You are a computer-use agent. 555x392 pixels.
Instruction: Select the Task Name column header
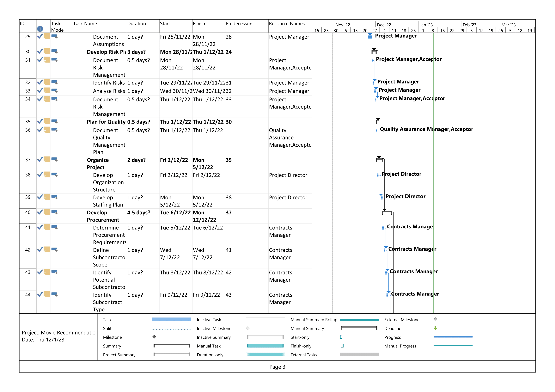[85, 23]
